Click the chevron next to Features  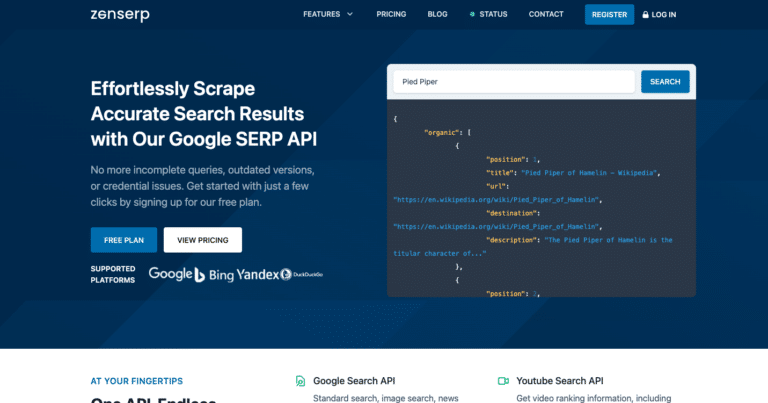(x=350, y=15)
